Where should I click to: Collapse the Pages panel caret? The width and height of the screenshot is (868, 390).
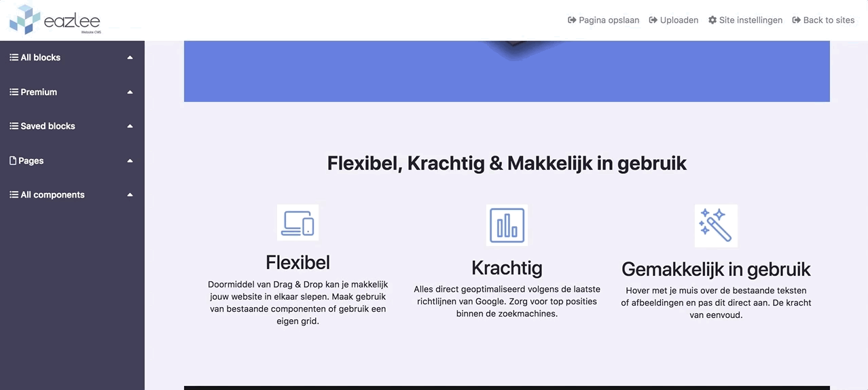130,161
